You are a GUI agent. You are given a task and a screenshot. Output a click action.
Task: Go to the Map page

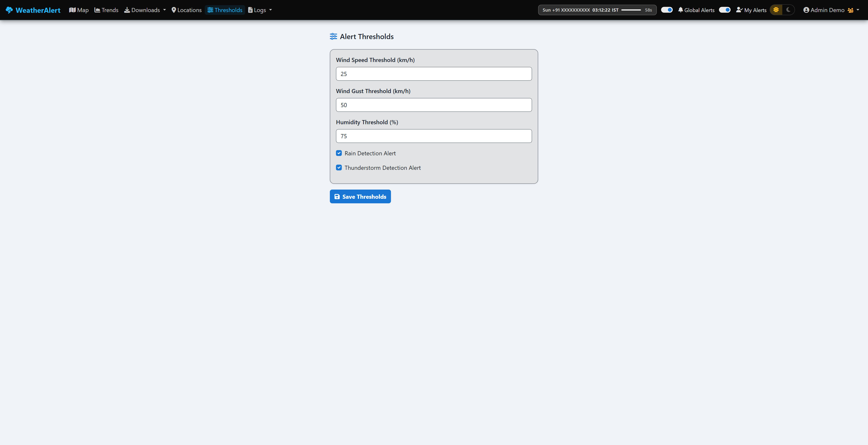click(79, 10)
